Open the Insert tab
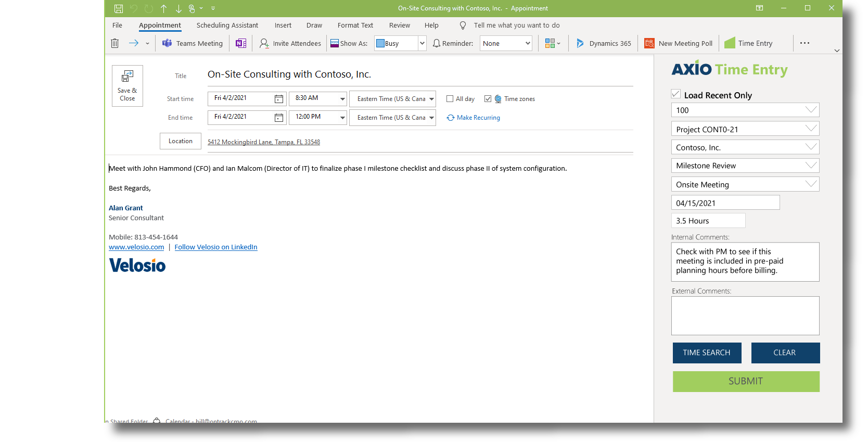 tap(283, 25)
